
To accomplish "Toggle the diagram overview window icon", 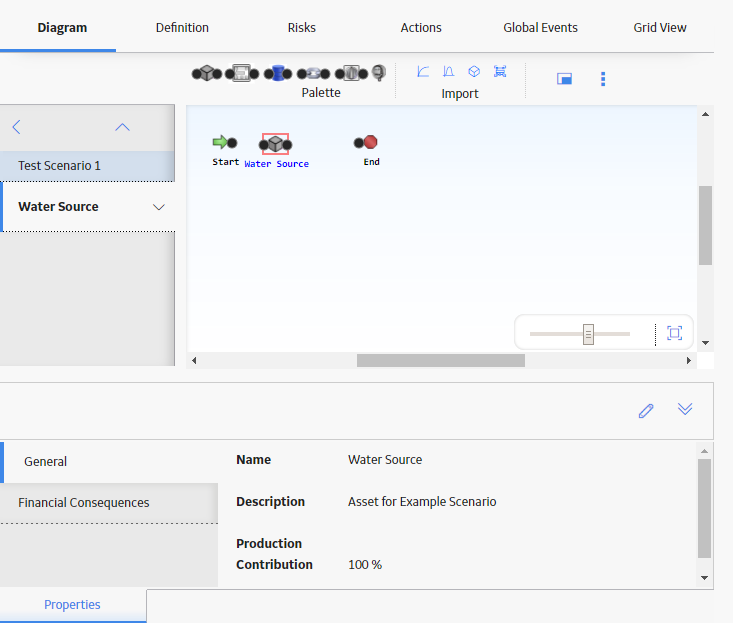I will tap(564, 79).
